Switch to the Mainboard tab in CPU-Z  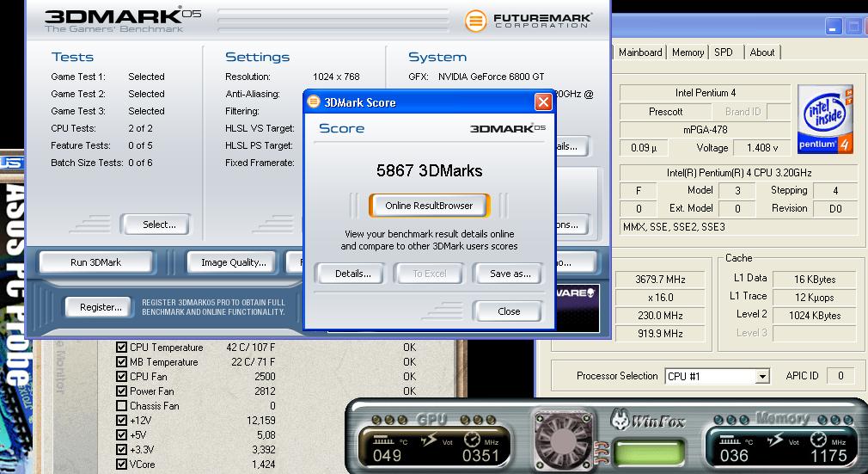coord(640,52)
